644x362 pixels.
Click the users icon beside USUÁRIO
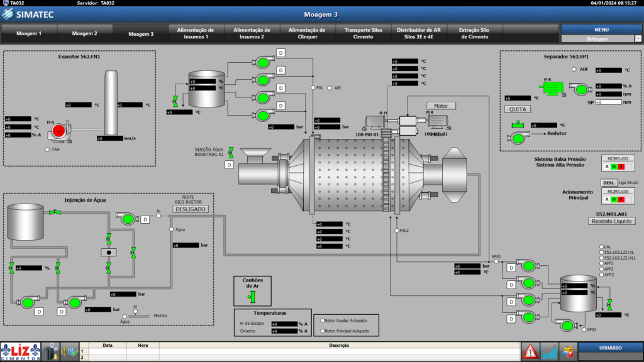pyautogui.click(x=569, y=352)
